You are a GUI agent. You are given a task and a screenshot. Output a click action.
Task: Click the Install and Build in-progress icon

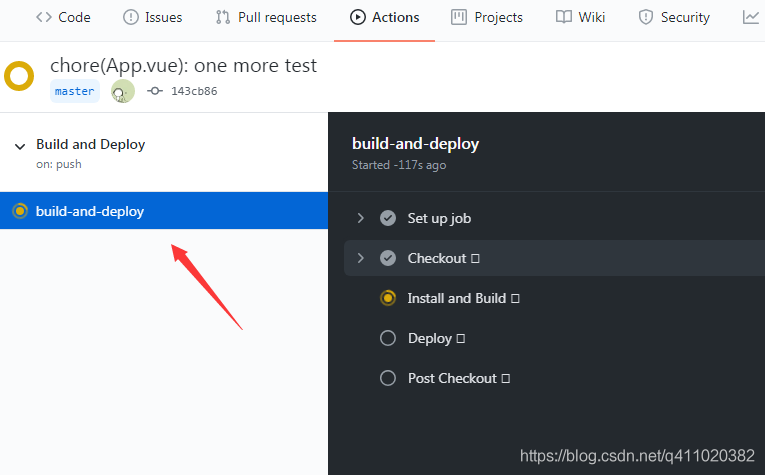coord(388,298)
